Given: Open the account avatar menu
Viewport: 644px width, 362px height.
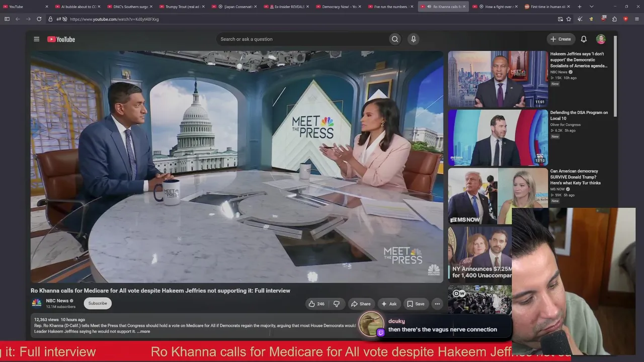Looking at the screenshot, I should pos(601,39).
